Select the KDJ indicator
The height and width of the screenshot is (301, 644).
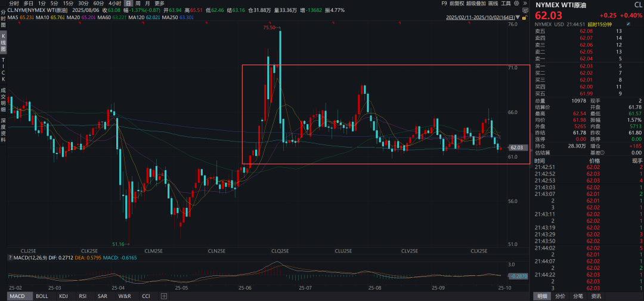coord(63,296)
